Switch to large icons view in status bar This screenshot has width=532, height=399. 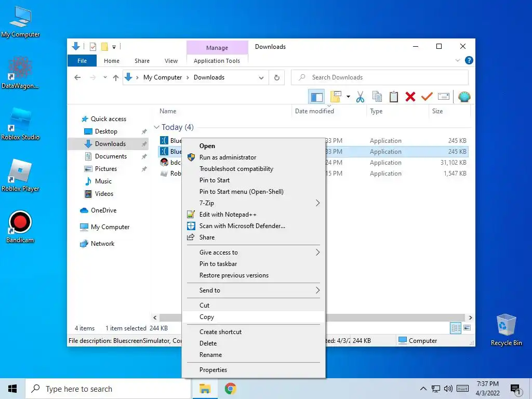coord(467,328)
